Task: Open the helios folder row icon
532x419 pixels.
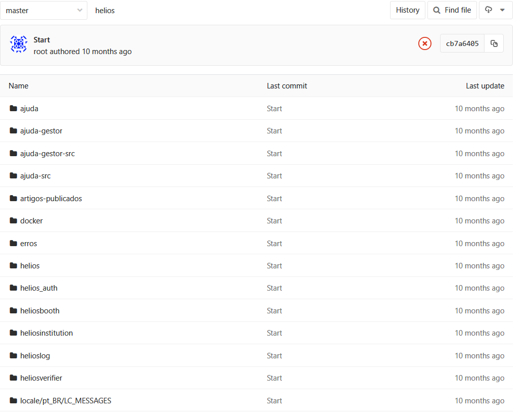Action: (x=13, y=265)
